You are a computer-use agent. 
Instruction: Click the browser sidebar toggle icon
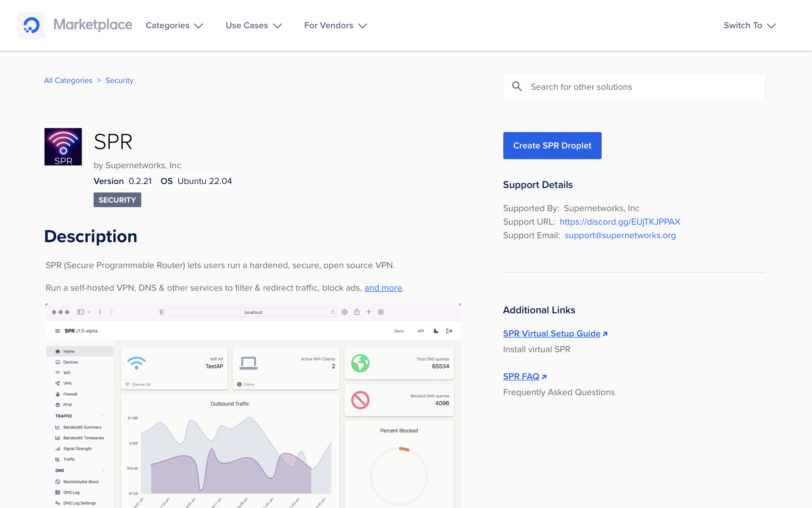coord(81,312)
